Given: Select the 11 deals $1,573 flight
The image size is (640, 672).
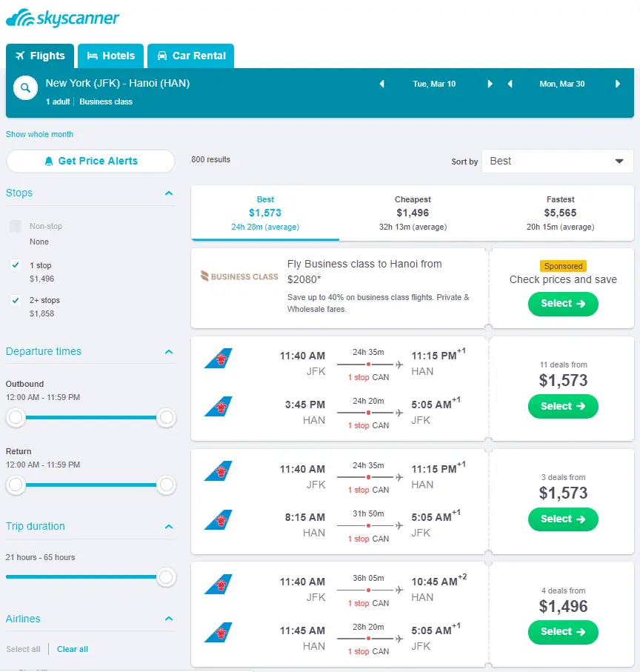Looking at the screenshot, I should tap(563, 406).
